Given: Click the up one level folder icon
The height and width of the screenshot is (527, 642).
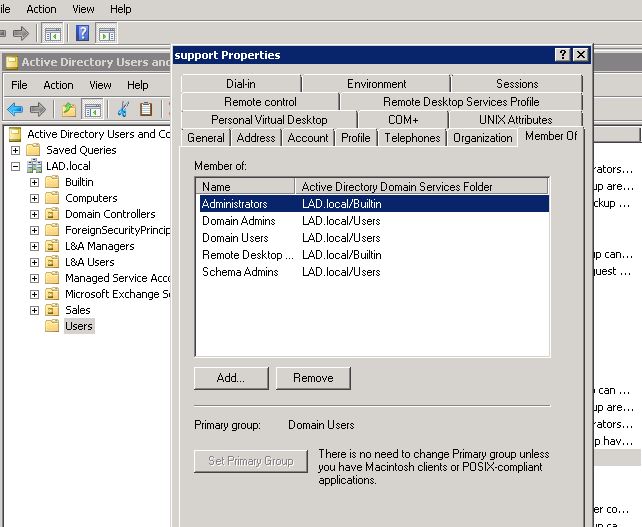Looking at the screenshot, I should [68, 109].
